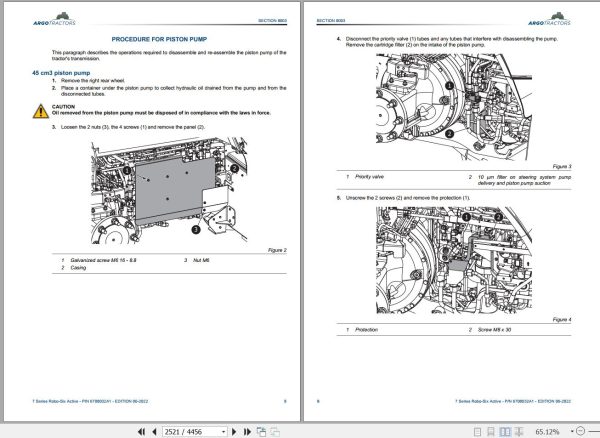
Task: Click Figure 2 panel diagram
Action: point(169,191)
